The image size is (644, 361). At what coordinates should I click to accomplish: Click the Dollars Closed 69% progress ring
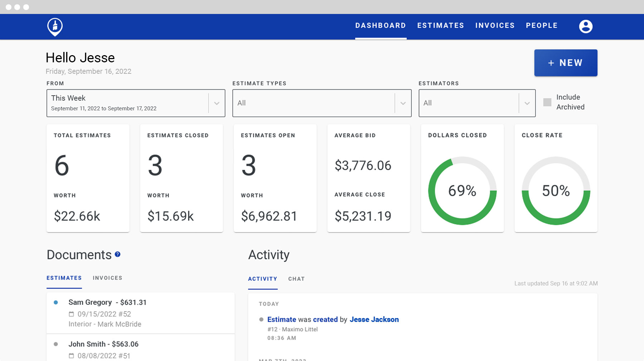tap(462, 191)
